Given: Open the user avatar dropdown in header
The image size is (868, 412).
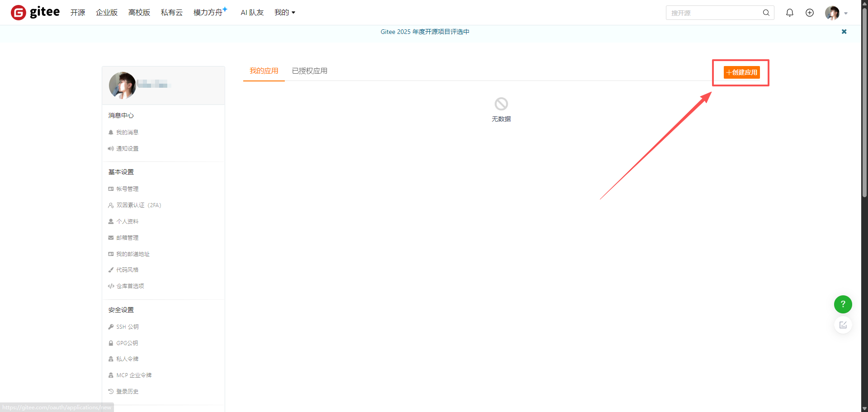Looking at the screenshot, I should (x=836, y=13).
